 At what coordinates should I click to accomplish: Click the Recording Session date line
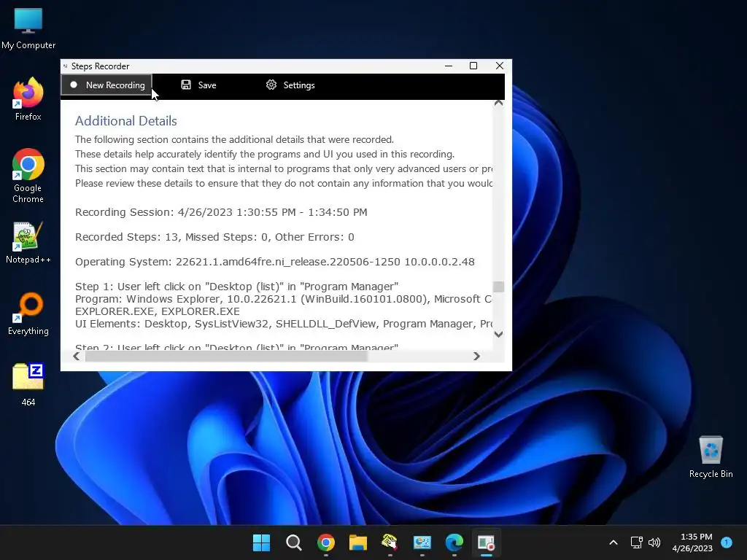click(221, 212)
